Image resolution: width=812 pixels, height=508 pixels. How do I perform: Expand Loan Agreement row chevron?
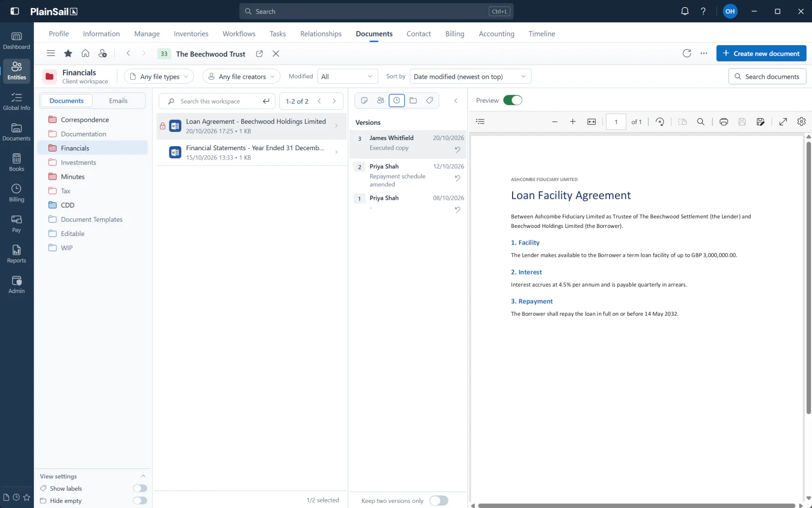tap(336, 126)
